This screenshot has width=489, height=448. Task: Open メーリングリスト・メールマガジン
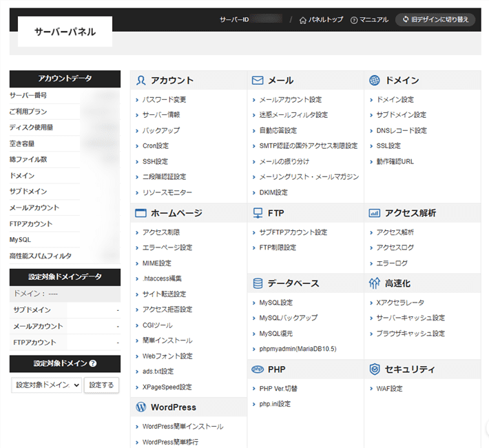click(309, 177)
